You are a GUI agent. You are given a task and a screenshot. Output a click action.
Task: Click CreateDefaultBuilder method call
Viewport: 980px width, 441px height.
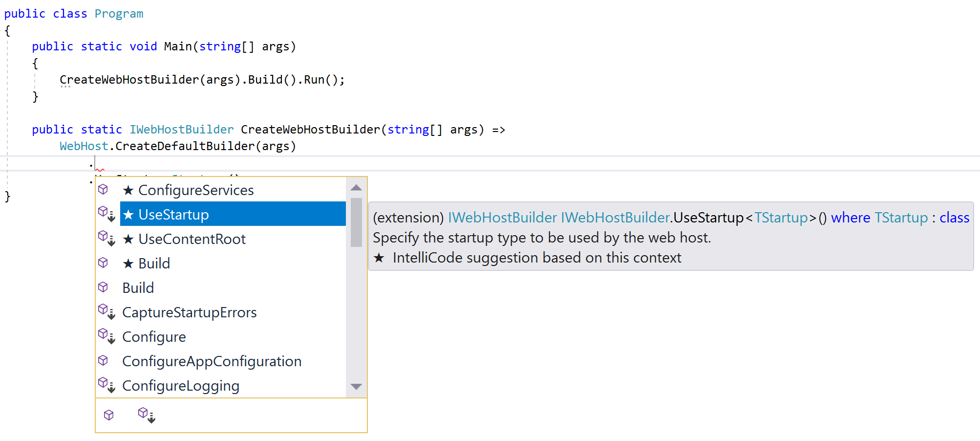point(185,146)
